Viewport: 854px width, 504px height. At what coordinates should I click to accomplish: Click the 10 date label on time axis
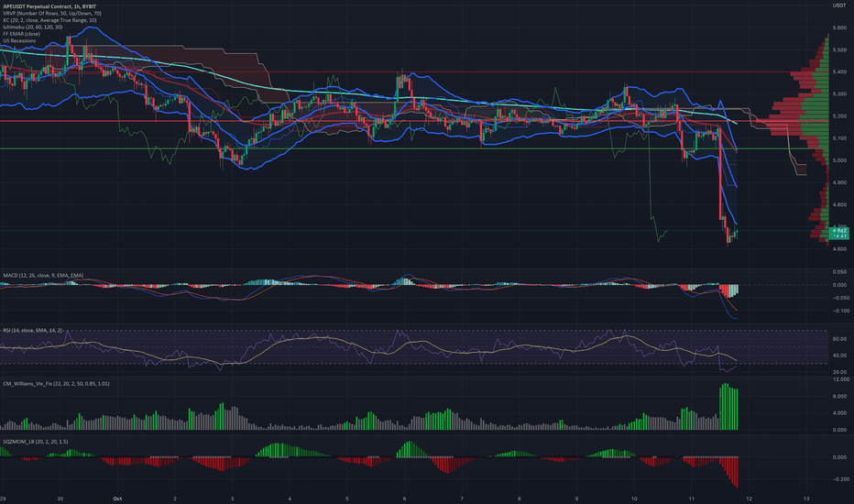pyautogui.click(x=634, y=499)
